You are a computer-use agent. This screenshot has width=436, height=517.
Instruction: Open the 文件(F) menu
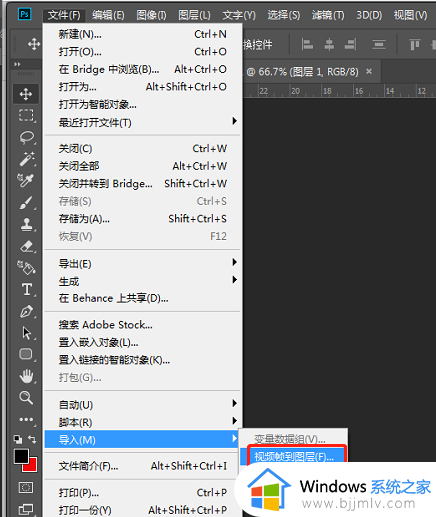click(64, 15)
